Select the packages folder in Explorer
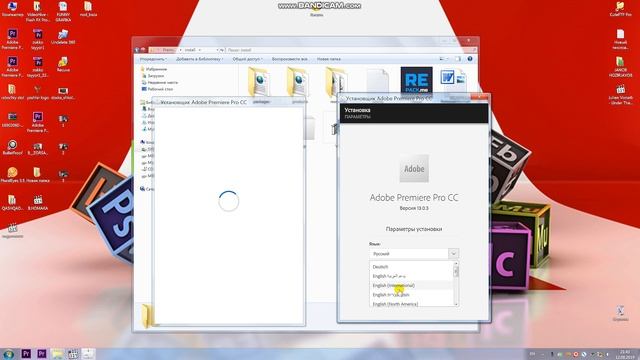 260,84
